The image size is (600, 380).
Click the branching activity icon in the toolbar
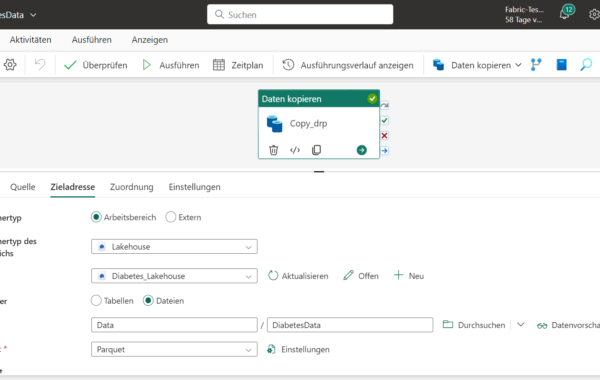(x=536, y=65)
